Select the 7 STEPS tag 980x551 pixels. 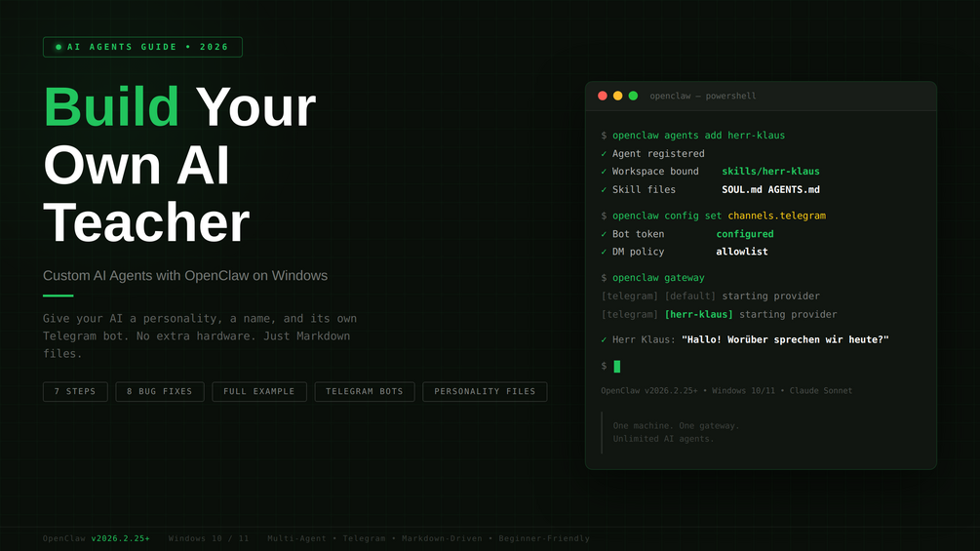coord(75,392)
